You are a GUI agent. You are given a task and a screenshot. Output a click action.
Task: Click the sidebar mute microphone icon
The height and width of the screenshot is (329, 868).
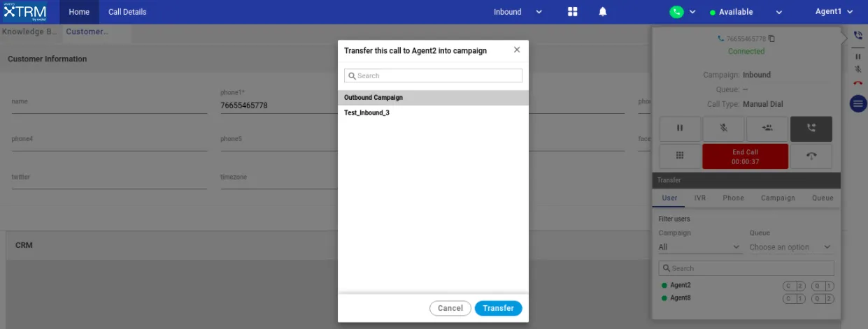pos(858,69)
